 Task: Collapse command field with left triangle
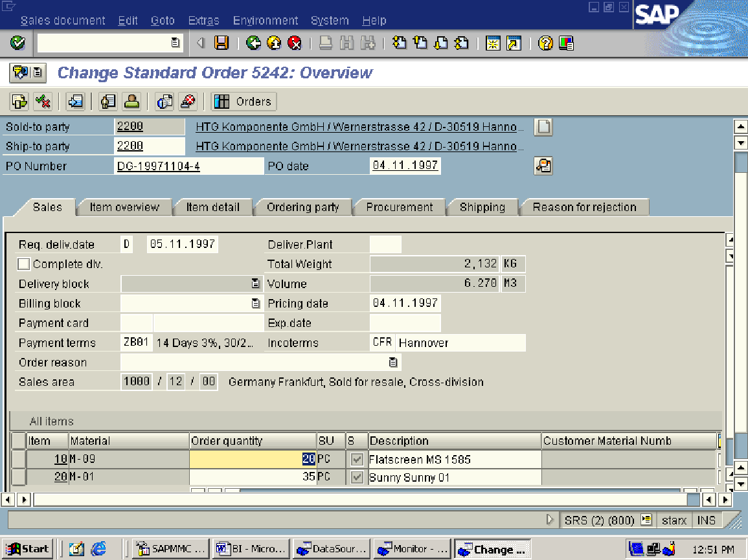[x=201, y=43]
